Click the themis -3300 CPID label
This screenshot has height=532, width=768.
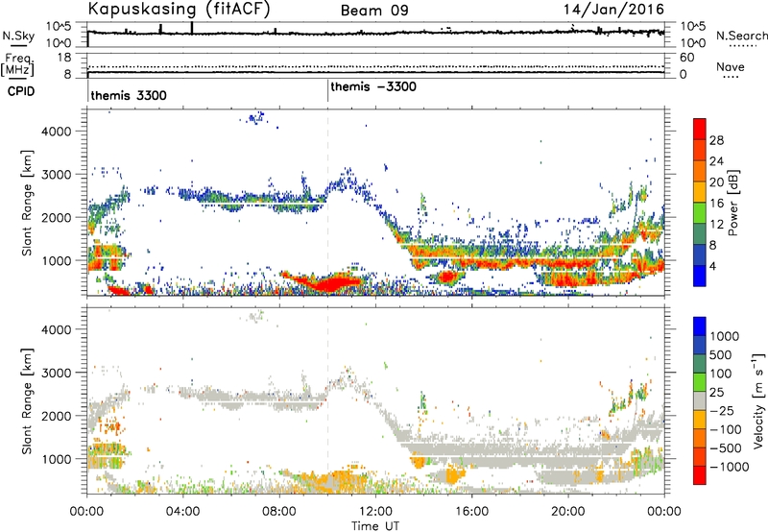373,86
